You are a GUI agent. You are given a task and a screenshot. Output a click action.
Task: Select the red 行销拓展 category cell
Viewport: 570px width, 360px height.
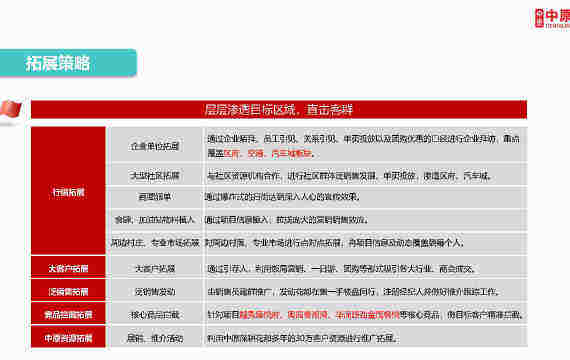pyautogui.click(x=68, y=191)
